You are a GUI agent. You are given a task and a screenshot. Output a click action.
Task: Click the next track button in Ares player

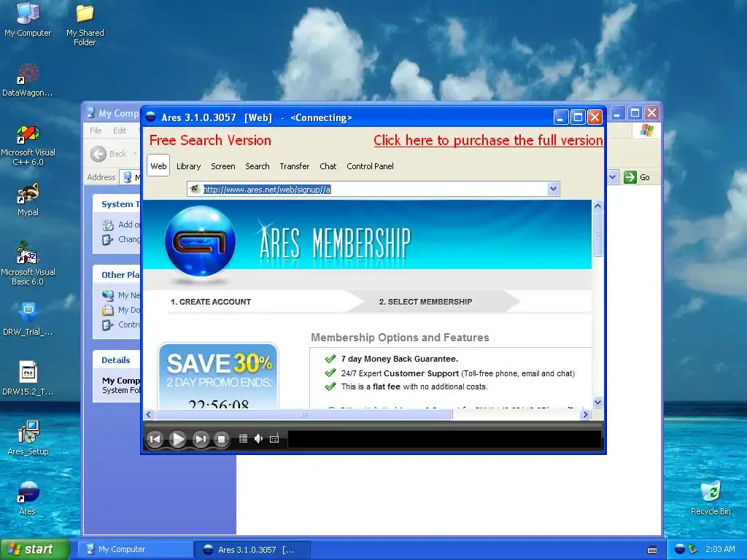click(201, 439)
